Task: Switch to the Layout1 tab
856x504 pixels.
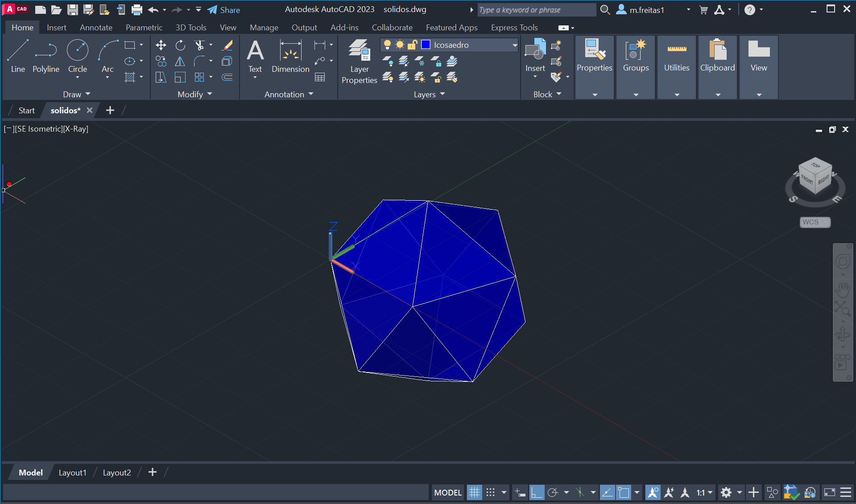Action: 72,472
